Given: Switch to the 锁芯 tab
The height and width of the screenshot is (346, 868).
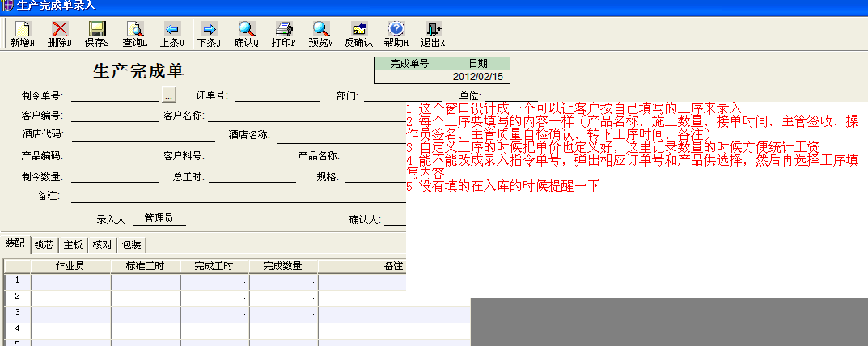Looking at the screenshot, I should pyautogui.click(x=44, y=245).
